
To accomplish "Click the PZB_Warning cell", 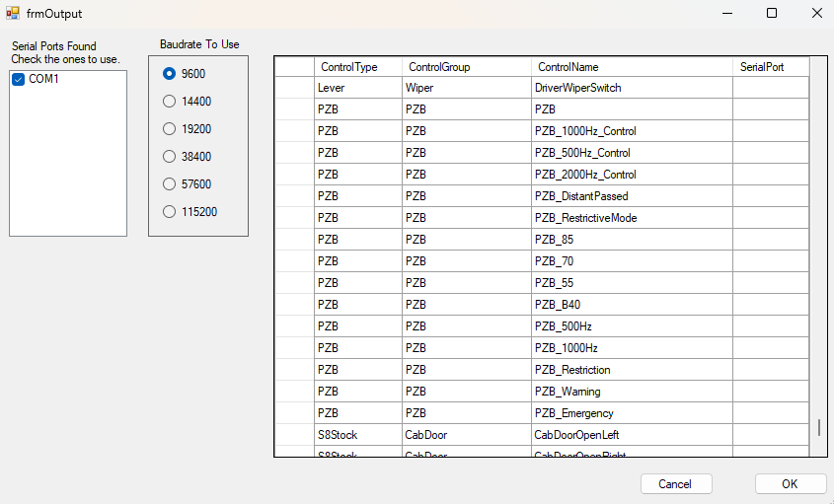I will (632, 392).
